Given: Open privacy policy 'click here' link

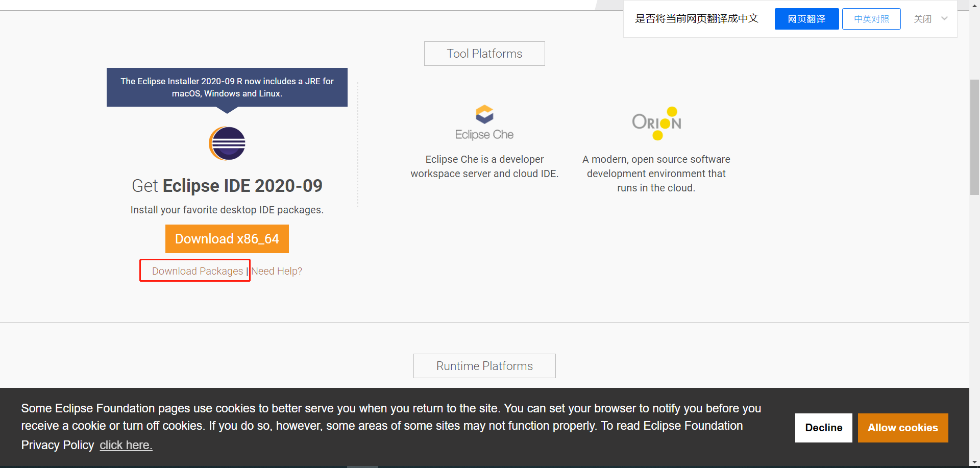Looking at the screenshot, I should click(126, 445).
